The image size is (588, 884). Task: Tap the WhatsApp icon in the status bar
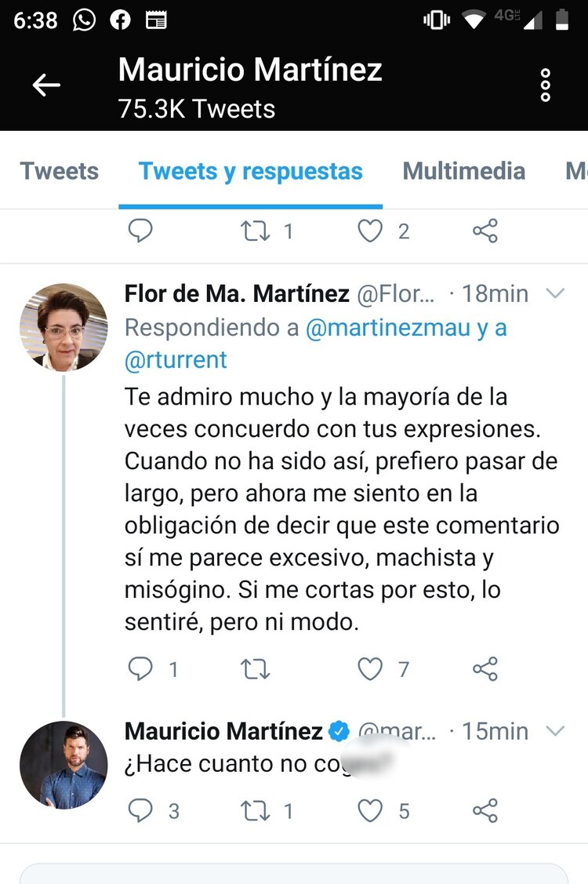83,20
